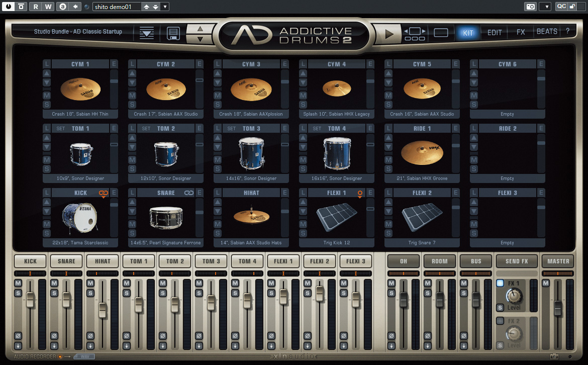Click the snare link chain icon

(x=189, y=193)
